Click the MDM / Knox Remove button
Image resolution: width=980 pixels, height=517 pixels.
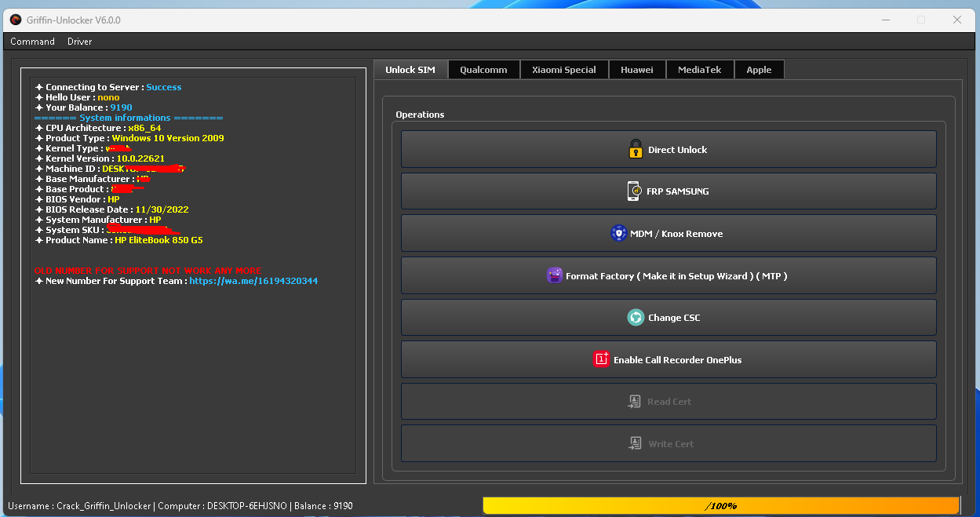[669, 233]
